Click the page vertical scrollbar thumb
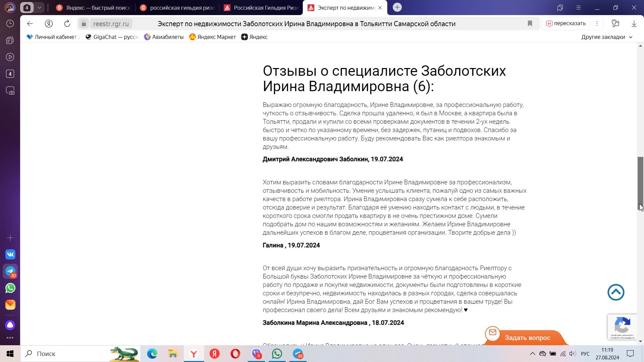Screen dimensions: 644x362 [640, 183]
